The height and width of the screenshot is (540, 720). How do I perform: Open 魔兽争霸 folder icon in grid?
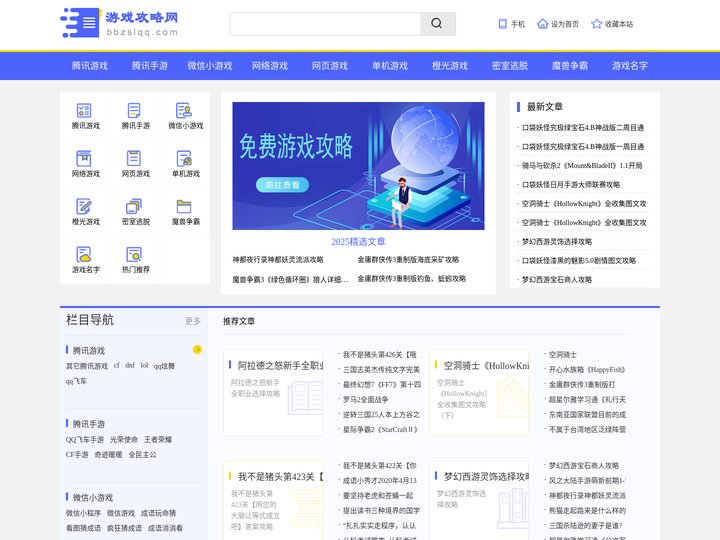(x=184, y=206)
